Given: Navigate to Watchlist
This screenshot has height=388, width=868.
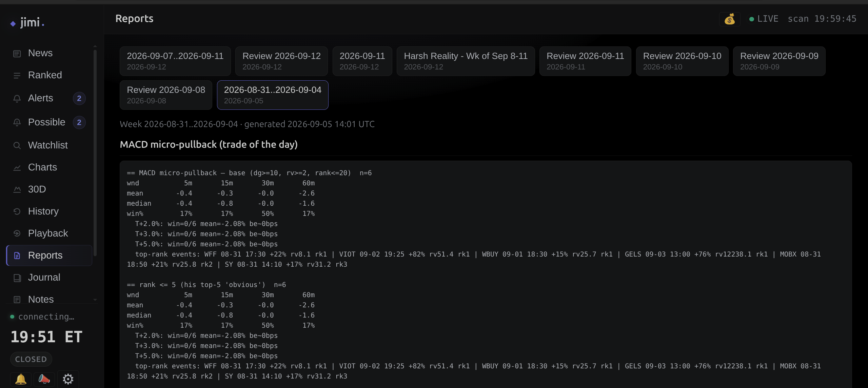Looking at the screenshot, I should click(49, 145).
